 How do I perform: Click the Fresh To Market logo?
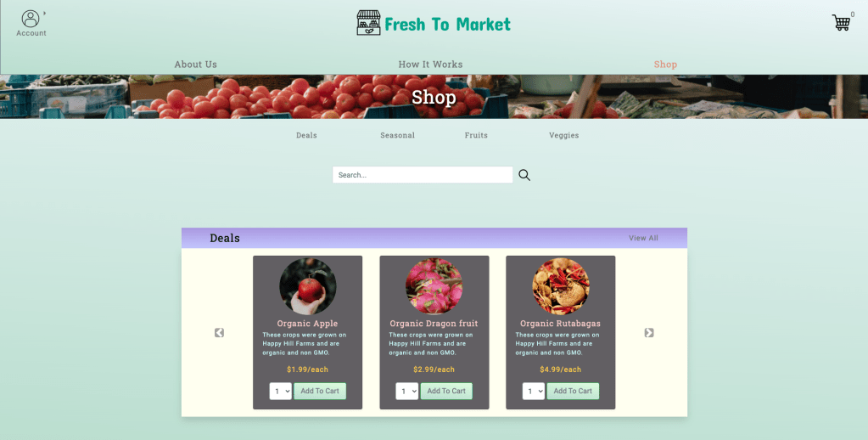(434, 23)
